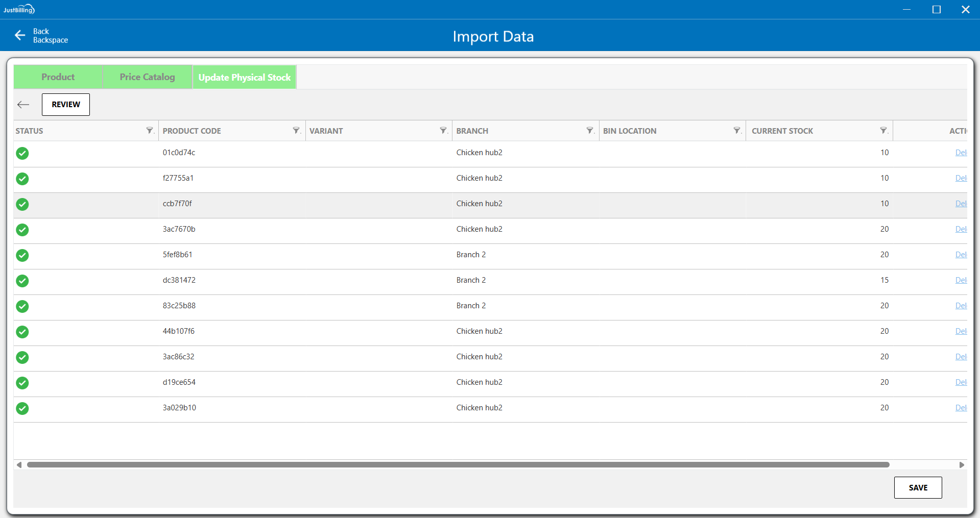The image size is (980, 518).
Task: Click the JustBilling logo in the title bar
Action: [19, 9]
